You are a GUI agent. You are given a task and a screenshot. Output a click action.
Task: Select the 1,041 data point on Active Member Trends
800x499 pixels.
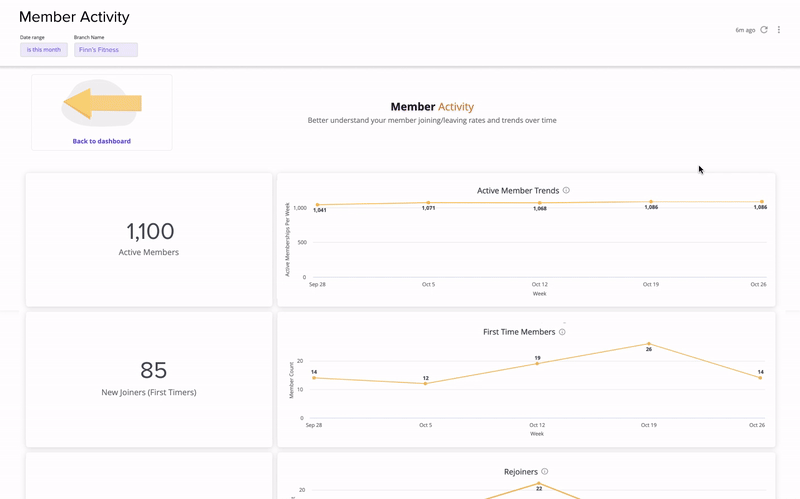(x=317, y=205)
